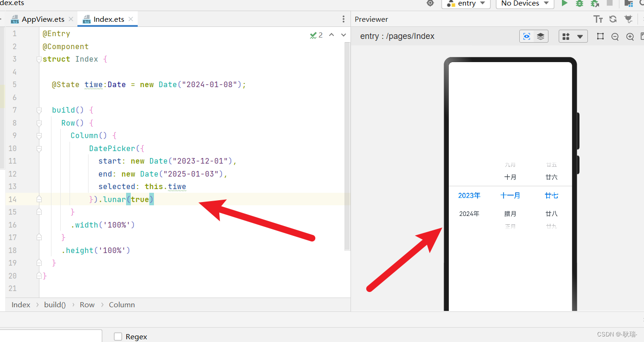
Task: Click the Previewer plug icon
Action: point(628,19)
